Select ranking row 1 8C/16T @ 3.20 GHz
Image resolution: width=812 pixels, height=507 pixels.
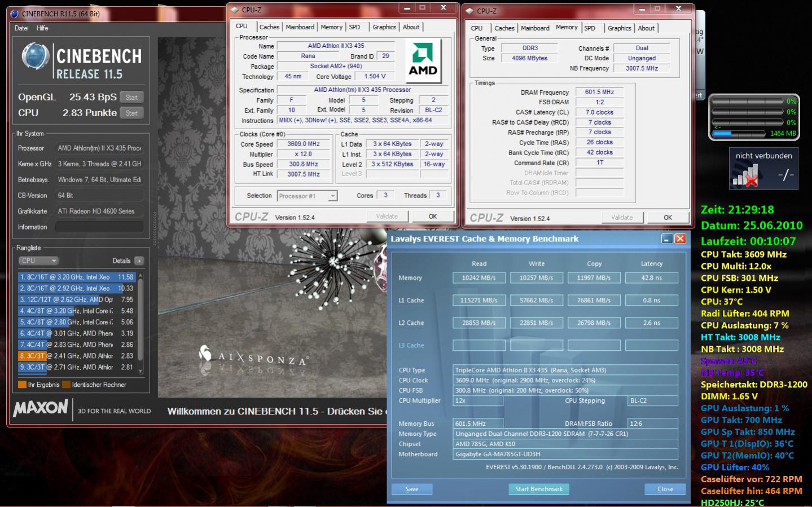pos(77,277)
